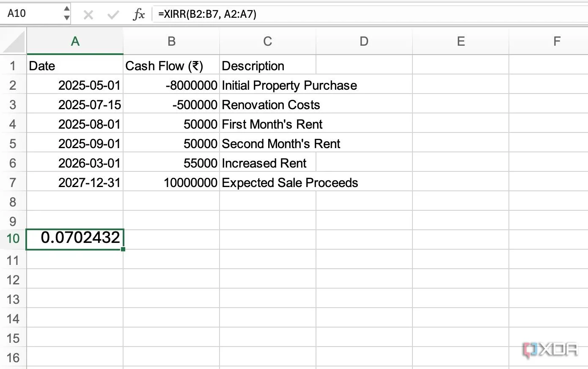Select the date cell 2027-12-31
Screen dimensions: 588x369
pyautogui.click(x=75, y=183)
